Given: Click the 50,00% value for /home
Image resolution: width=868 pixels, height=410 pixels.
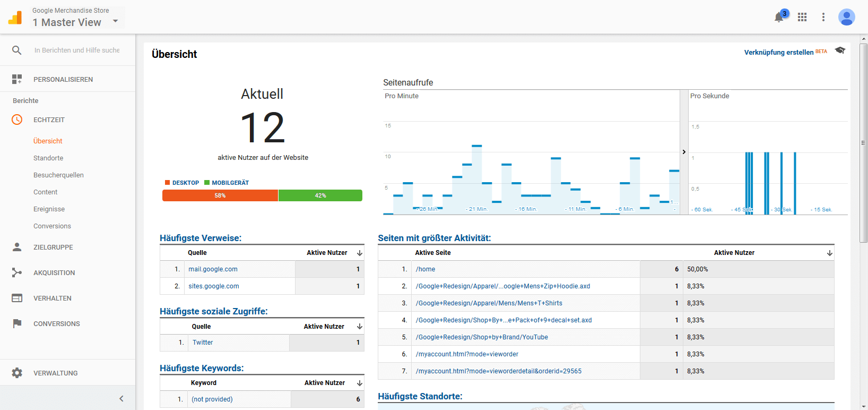Looking at the screenshot, I should (698, 269).
